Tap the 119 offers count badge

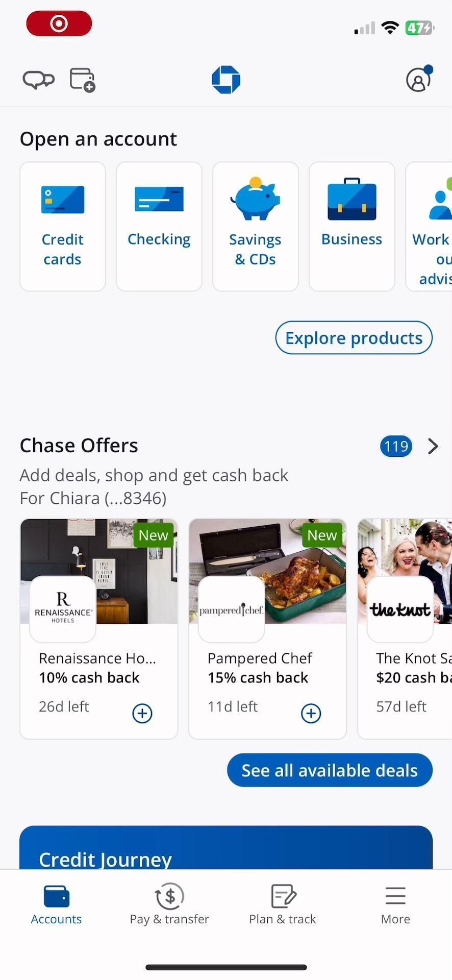pyautogui.click(x=396, y=446)
